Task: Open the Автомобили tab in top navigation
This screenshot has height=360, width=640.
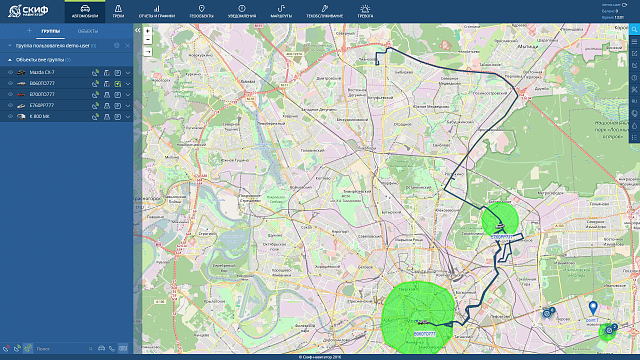Action: (85, 12)
